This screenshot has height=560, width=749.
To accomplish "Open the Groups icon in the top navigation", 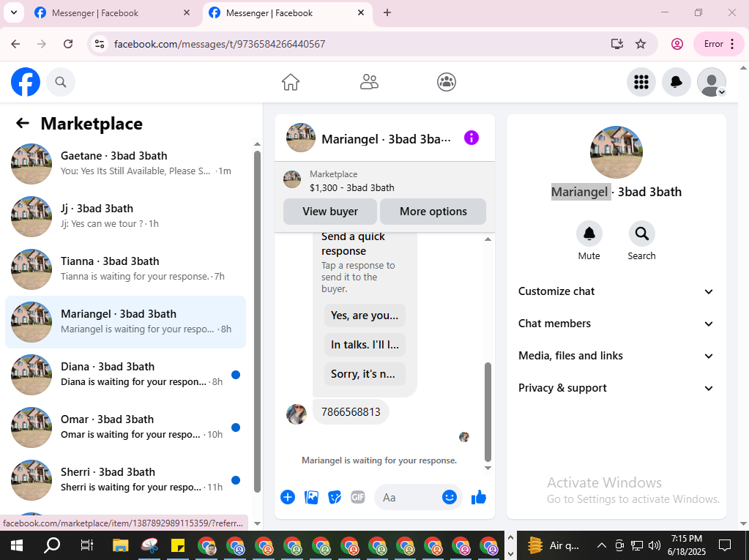I will pyautogui.click(x=447, y=82).
